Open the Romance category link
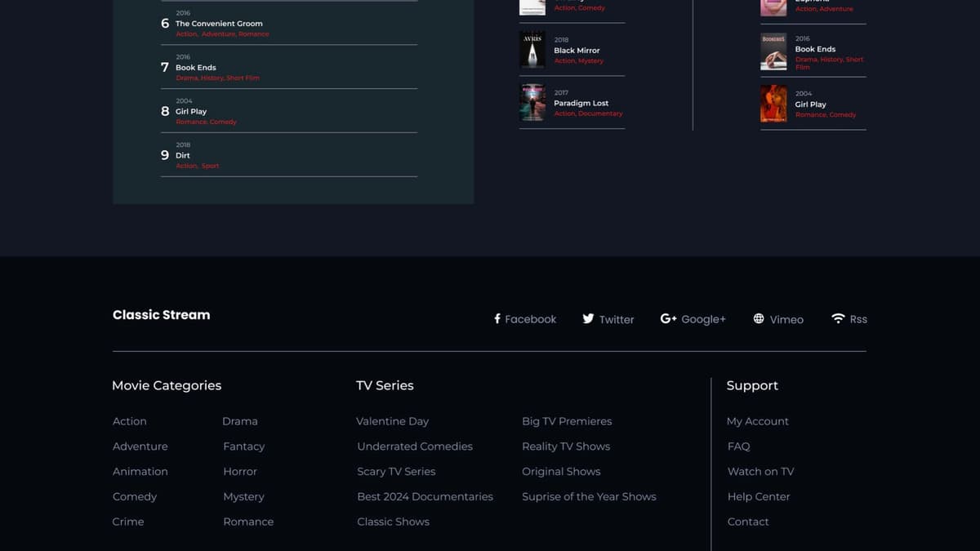Screen dimensions: 980x551 pos(248,521)
